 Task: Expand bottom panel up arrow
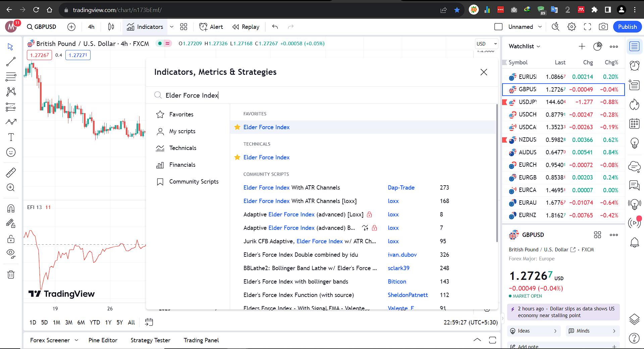[477, 340]
